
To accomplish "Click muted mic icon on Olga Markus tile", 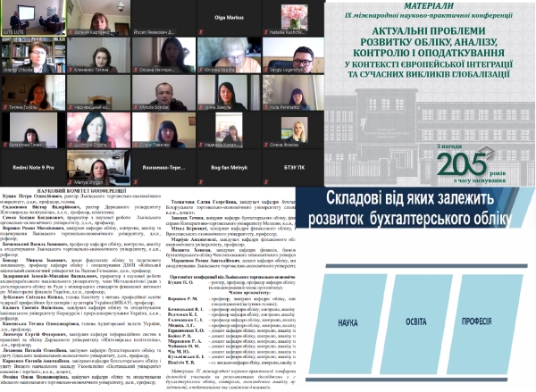I will (201, 32).
